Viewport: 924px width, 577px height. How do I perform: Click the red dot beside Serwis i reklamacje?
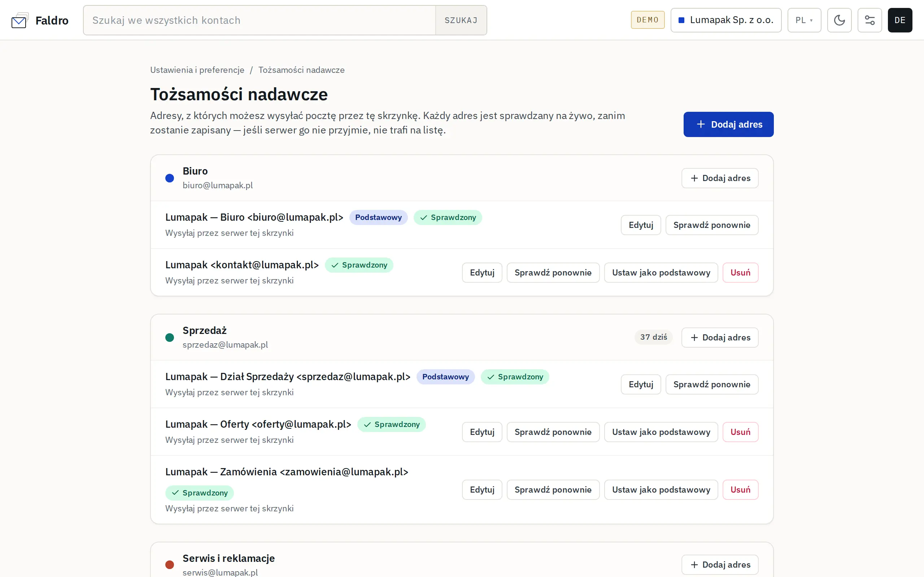click(170, 564)
